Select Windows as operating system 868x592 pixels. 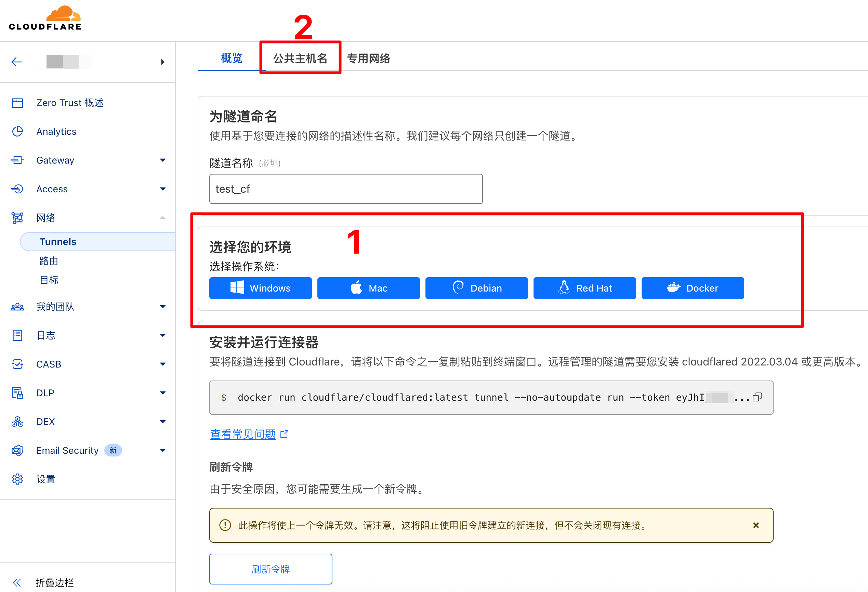coord(260,288)
